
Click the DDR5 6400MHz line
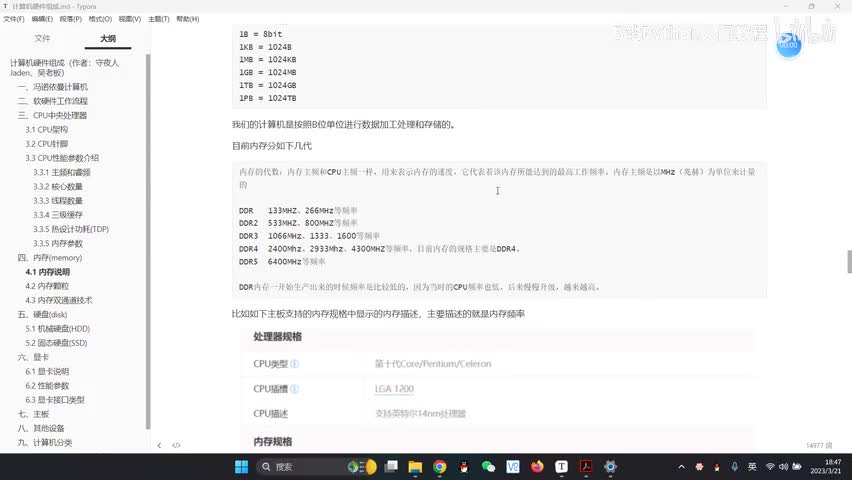[282, 261]
